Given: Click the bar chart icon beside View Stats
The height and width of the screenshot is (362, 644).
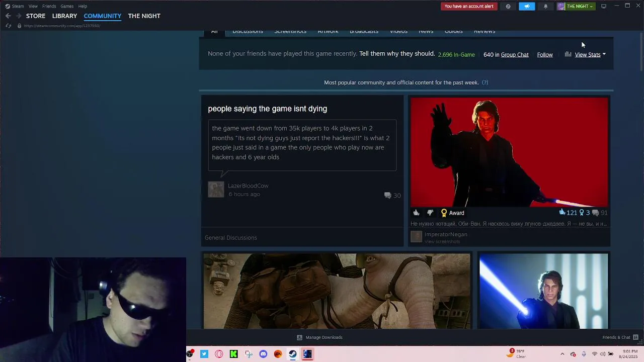Looking at the screenshot, I should tap(568, 54).
